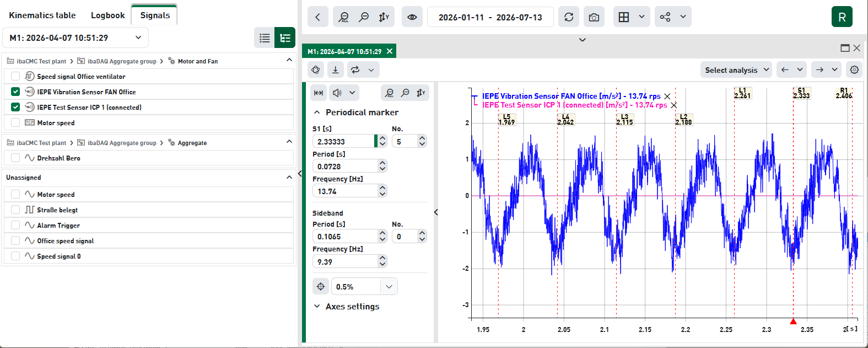Click the swap/convert arrows icon
The height and width of the screenshot is (348, 868).
[x=355, y=69]
